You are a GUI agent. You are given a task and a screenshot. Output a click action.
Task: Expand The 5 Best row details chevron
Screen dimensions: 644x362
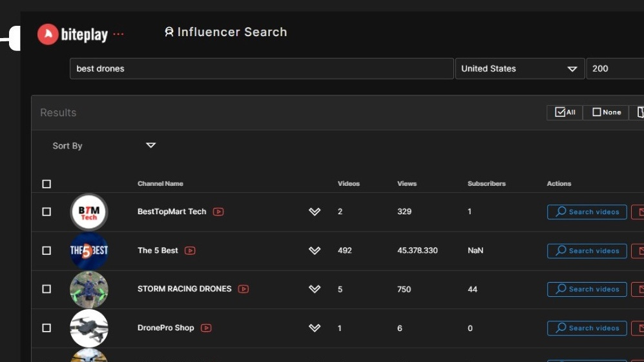pyautogui.click(x=315, y=250)
